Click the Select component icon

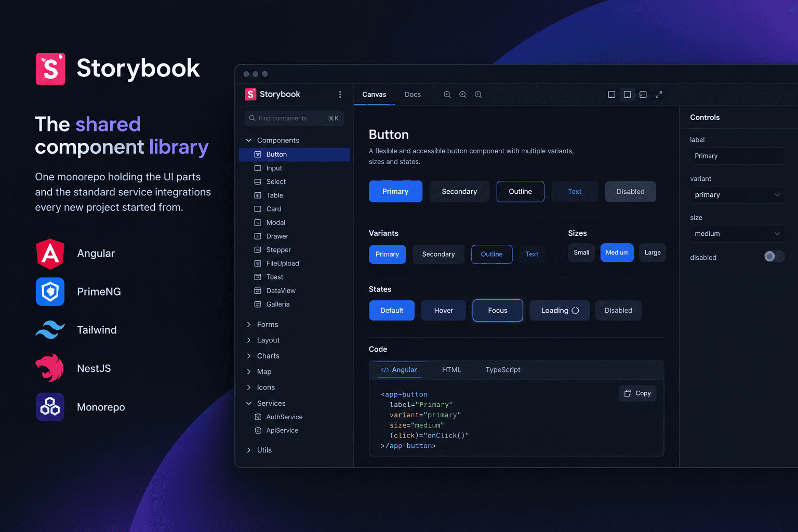tap(258, 182)
